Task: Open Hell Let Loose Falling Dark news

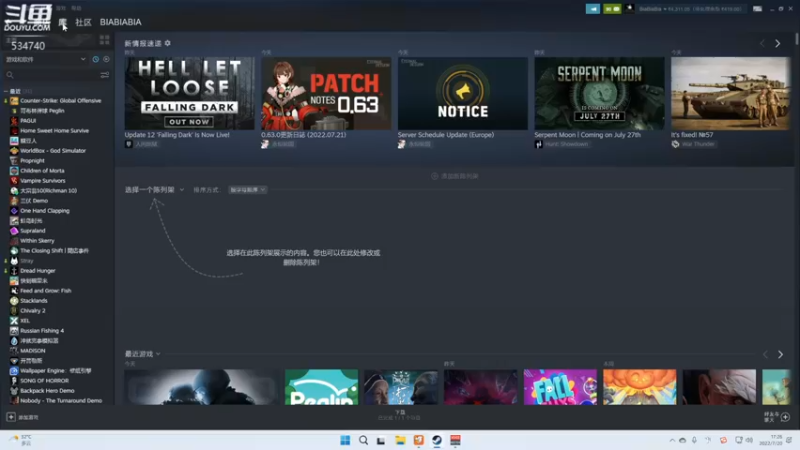Action: (189, 93)
